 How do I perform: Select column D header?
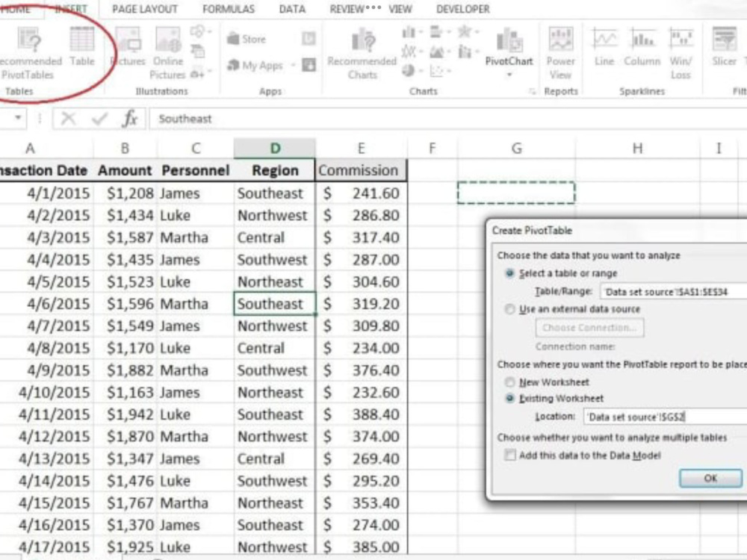275,148
